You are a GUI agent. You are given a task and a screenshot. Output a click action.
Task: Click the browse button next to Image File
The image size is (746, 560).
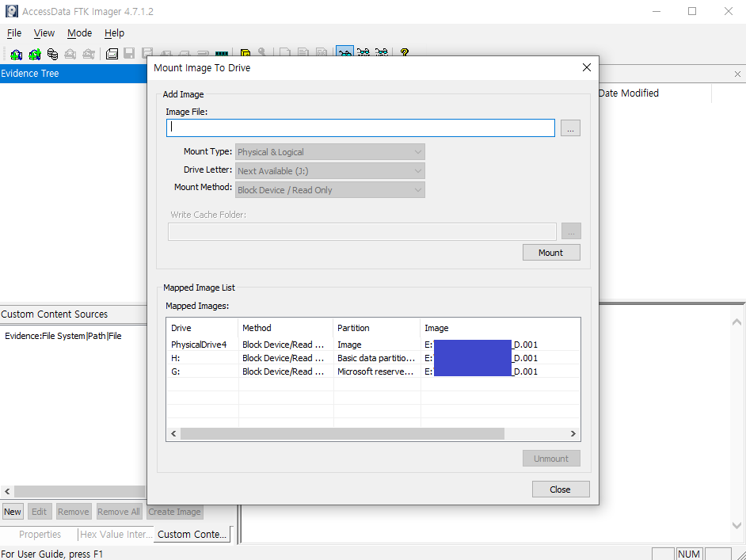point(570,128)
